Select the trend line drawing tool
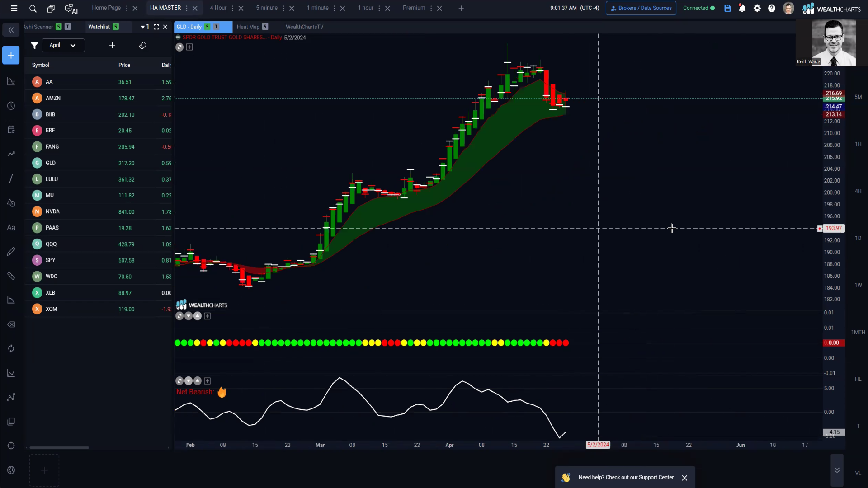This screenshot has height=488, width=868. tap(11, 178)
